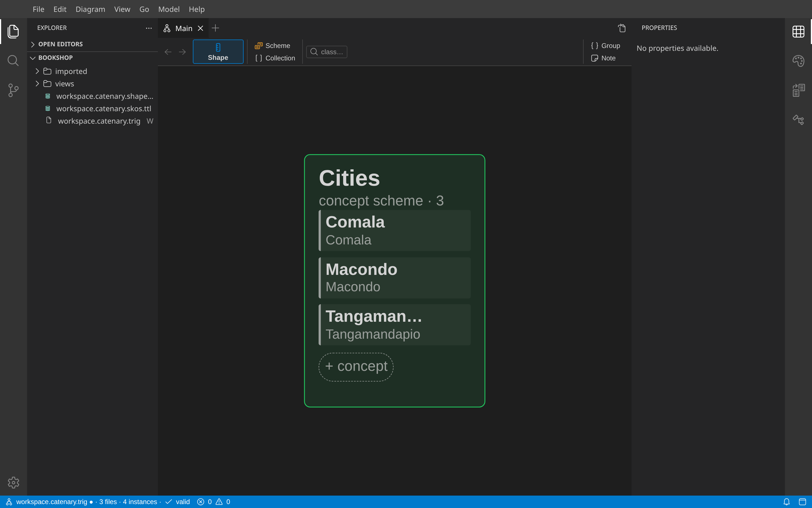Collapse the Bookshop section
Screen dimensions: 812x508
(92, 58)
